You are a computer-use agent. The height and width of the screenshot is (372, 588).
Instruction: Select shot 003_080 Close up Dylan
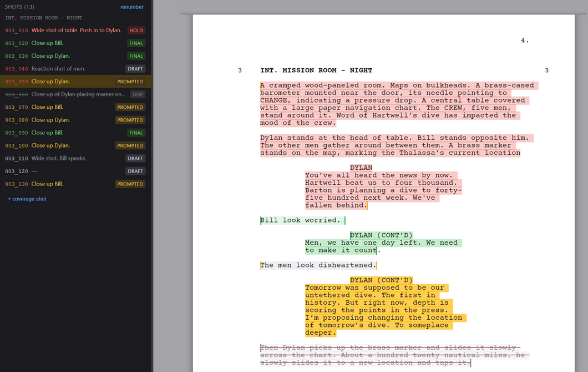click(75, 120)
